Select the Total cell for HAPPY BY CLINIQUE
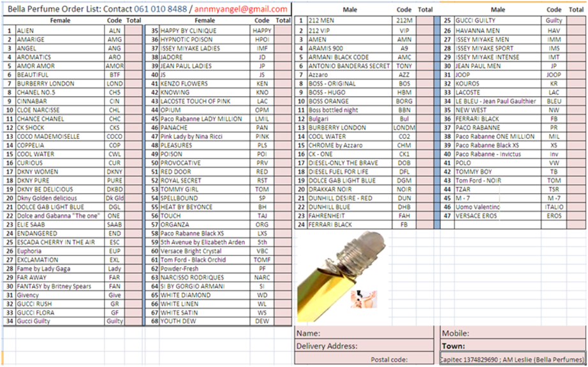 pyautogui.click(x=283, y=31)
